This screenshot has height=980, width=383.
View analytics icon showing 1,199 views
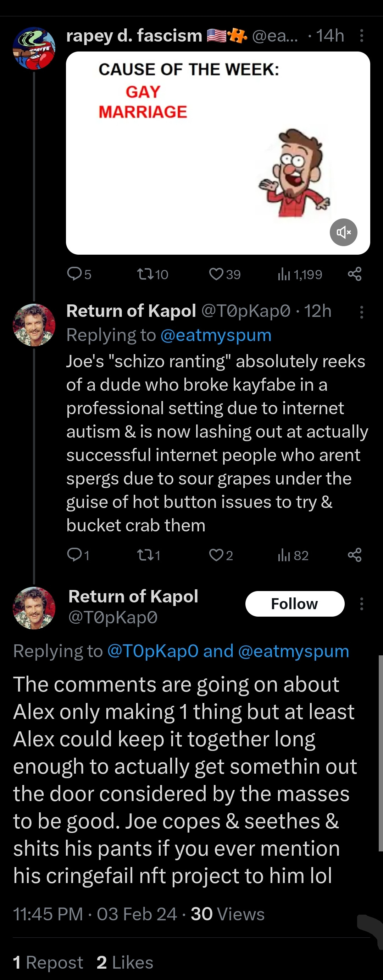click(299, 274)
